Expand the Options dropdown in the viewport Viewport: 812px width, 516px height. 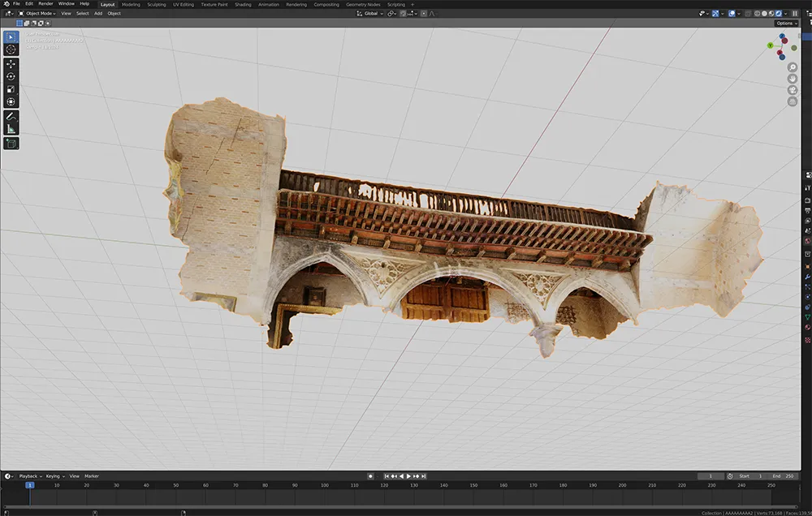click(x=785, y=24)
